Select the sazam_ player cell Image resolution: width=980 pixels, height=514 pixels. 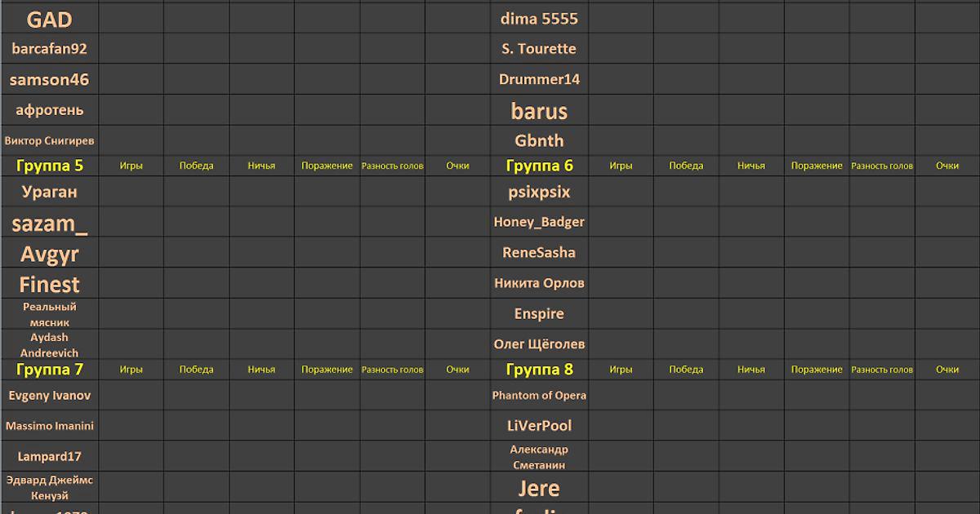(49, 223)
